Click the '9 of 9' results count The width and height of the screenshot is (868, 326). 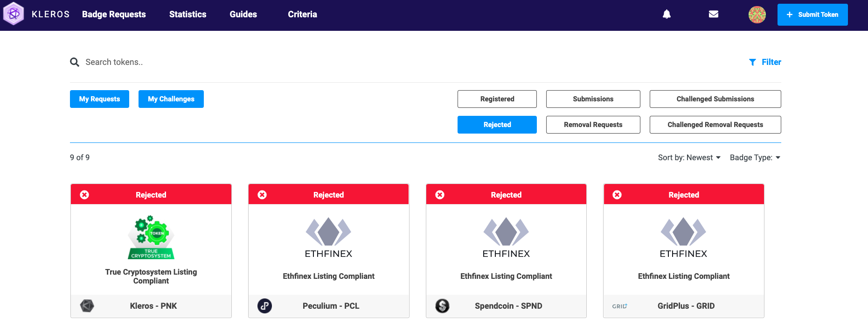click(x=80, y=157)
